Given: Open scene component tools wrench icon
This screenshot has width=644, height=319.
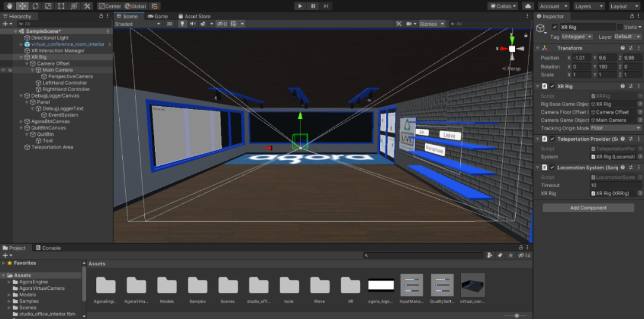Looking at the screenshot, I should click(398, 24).
